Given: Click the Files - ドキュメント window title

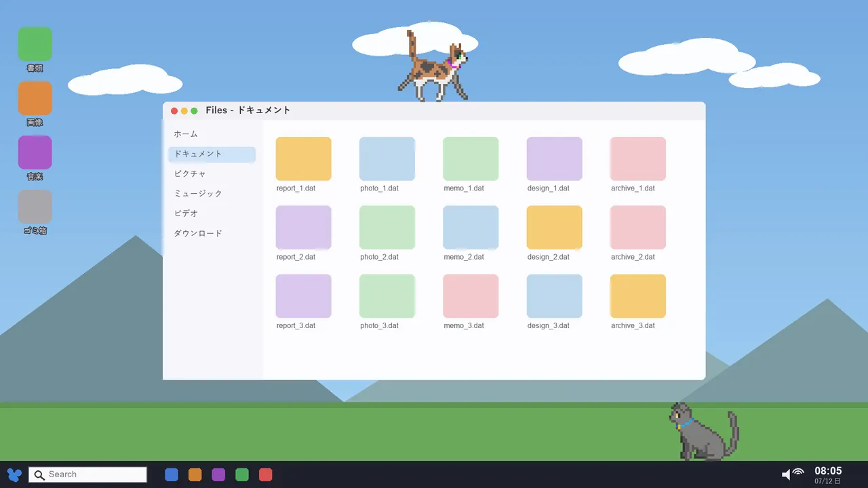Looking at the screenshot, I should pyautogui.click(x=248, y=110).
